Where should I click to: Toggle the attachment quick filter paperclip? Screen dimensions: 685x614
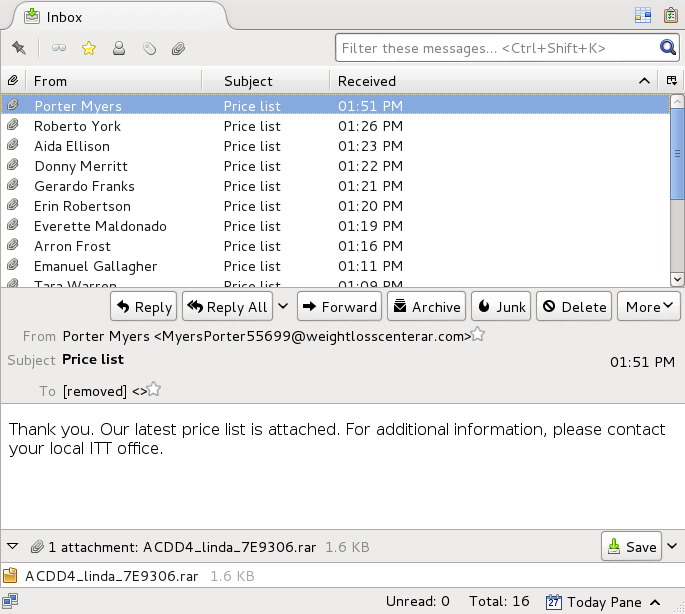(x=178, y=48)
